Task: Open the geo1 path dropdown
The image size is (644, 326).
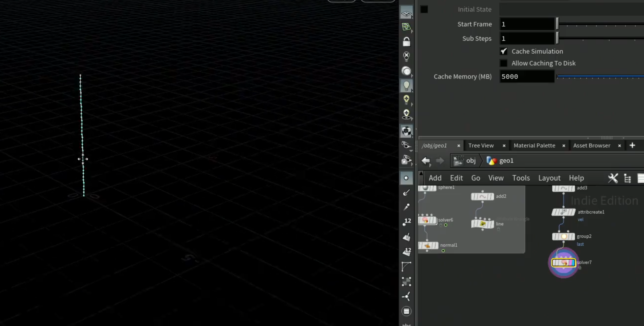Action: click(x=500, y=161)
